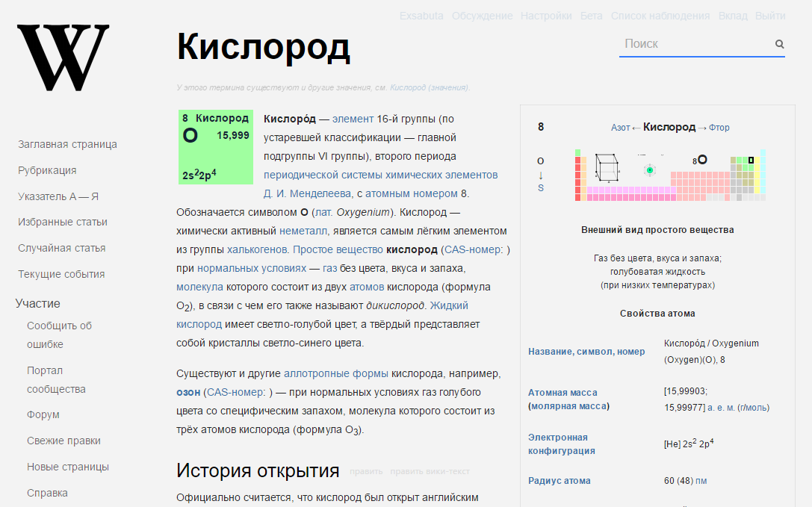Image resolution: width=812 pixels, height=507 pixels.
Task: Follow the г/моль link
Action: pyautogui.click(x=753, y=408)
